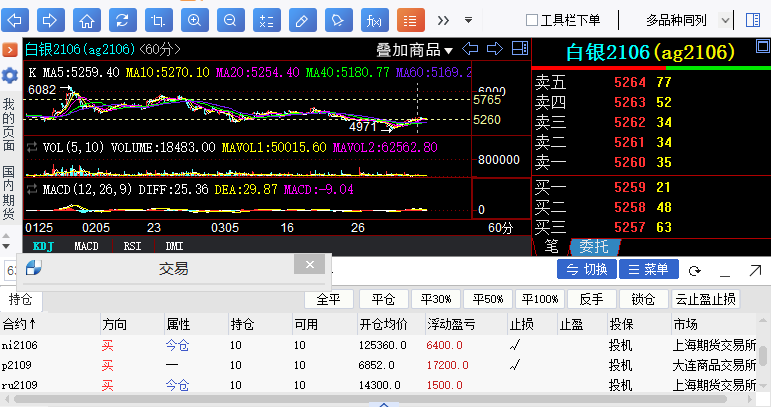The image size is (771, 407).
Task: Swap the VOL indicator icon
Action: (x=32, y=147)
